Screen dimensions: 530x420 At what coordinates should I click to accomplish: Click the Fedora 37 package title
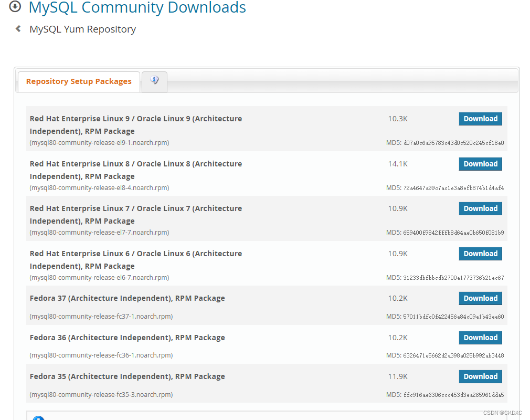tap(127, 298)
